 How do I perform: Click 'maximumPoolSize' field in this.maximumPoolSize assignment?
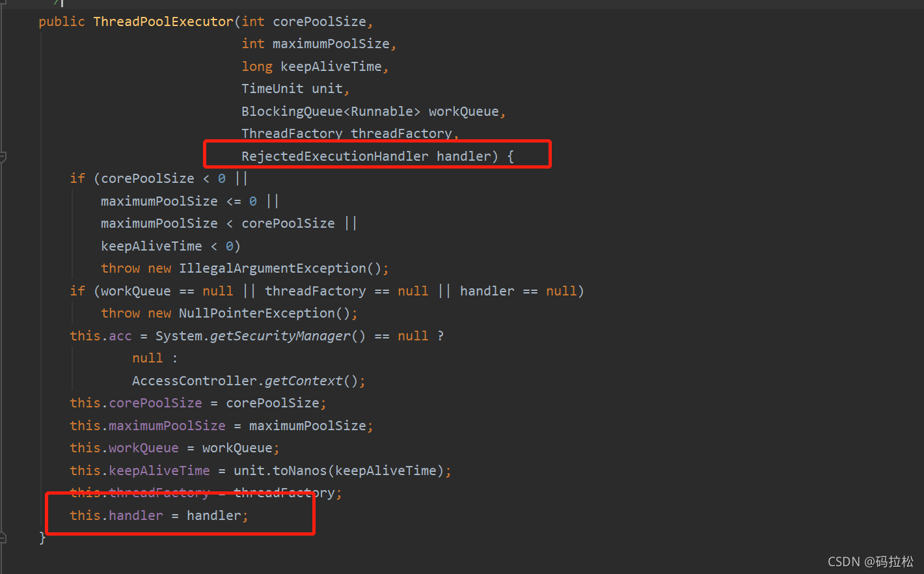point(167,426)
